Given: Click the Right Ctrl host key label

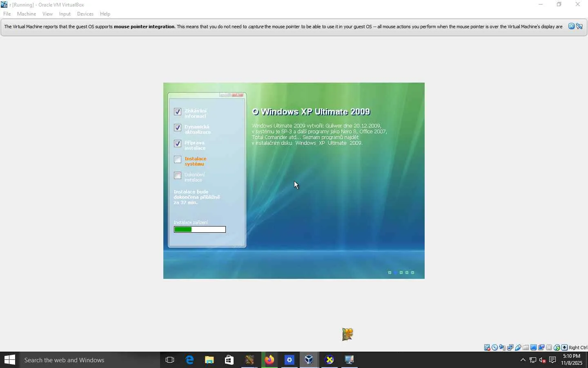Looking at the screenshot, I should click(578, 348).
